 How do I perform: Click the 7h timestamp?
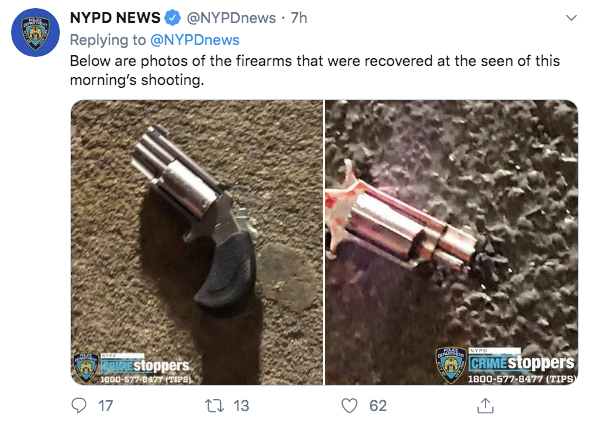pyautogui.click(x=299, y=18)
